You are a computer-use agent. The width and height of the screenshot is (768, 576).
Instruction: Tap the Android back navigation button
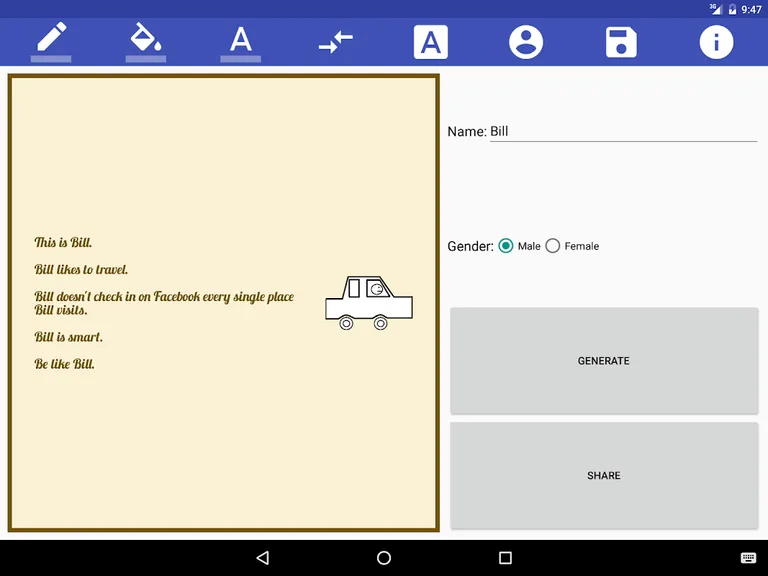coord(262,558)
